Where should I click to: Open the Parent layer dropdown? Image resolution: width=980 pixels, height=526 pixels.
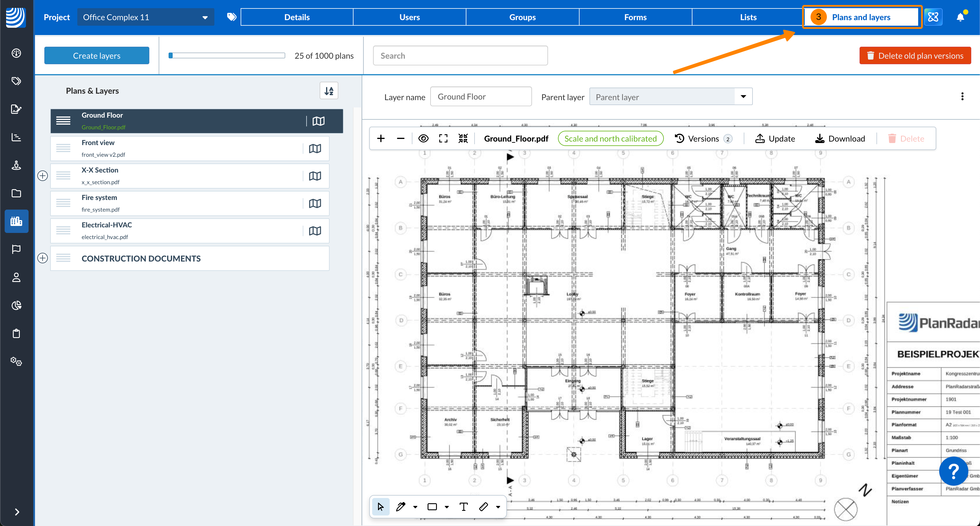743,97
